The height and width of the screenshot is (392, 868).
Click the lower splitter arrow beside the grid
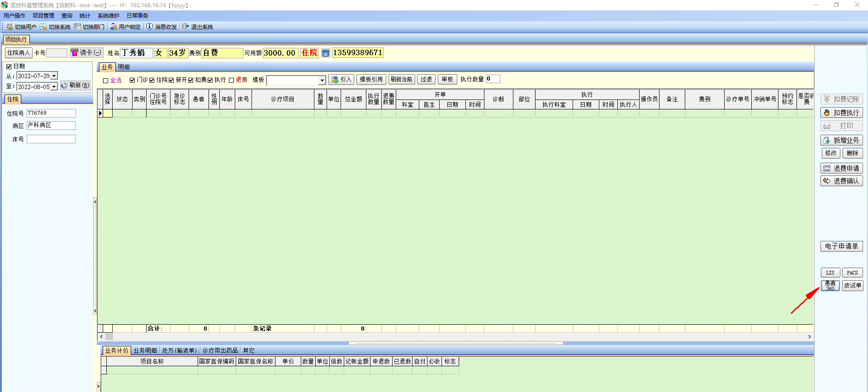click(95, 311)
